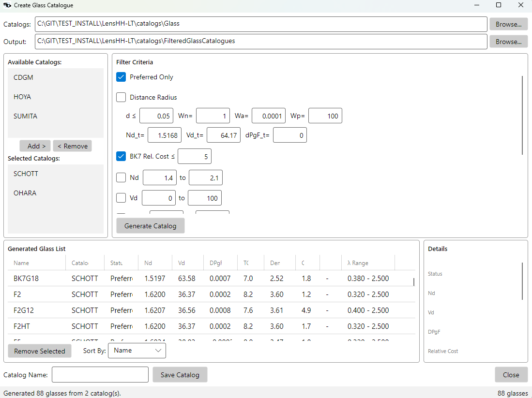
Task: Click the Vd minimum 0 field
Action: 158,198
